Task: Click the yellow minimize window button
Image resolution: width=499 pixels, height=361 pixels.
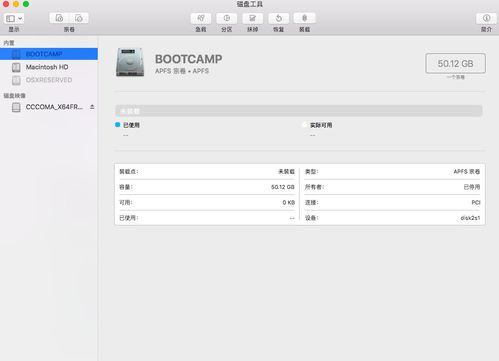Action: pyautogui.click(x=16, y=4)
